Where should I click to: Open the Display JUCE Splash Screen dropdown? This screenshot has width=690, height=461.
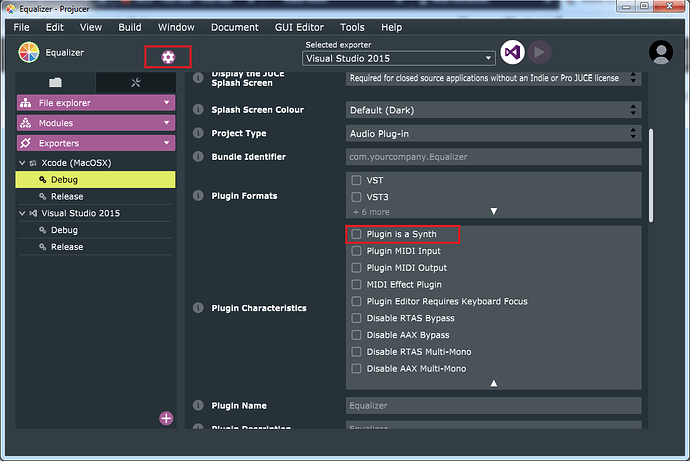click(493, 78)
